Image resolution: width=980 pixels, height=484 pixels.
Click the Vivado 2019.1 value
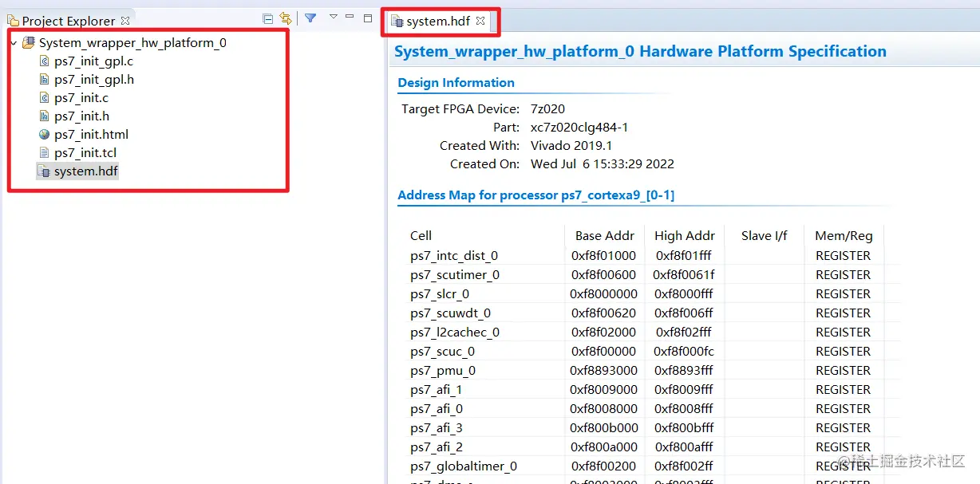coord(570,146)
